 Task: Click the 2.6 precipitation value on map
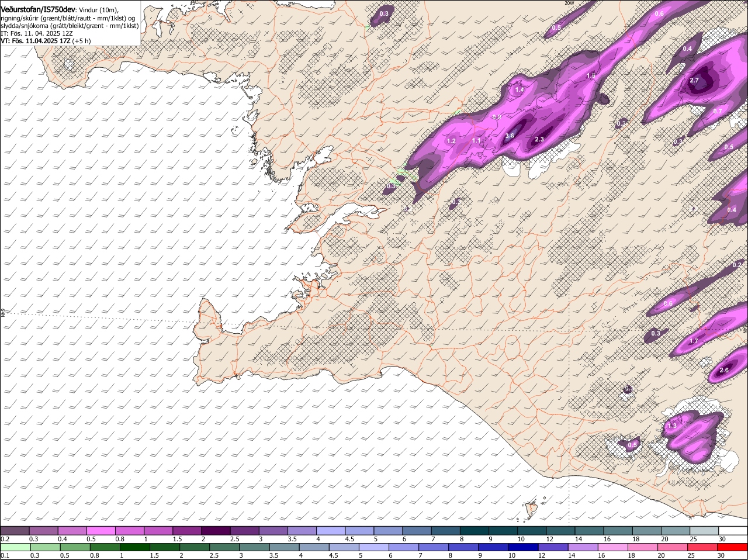pos(725,371)
